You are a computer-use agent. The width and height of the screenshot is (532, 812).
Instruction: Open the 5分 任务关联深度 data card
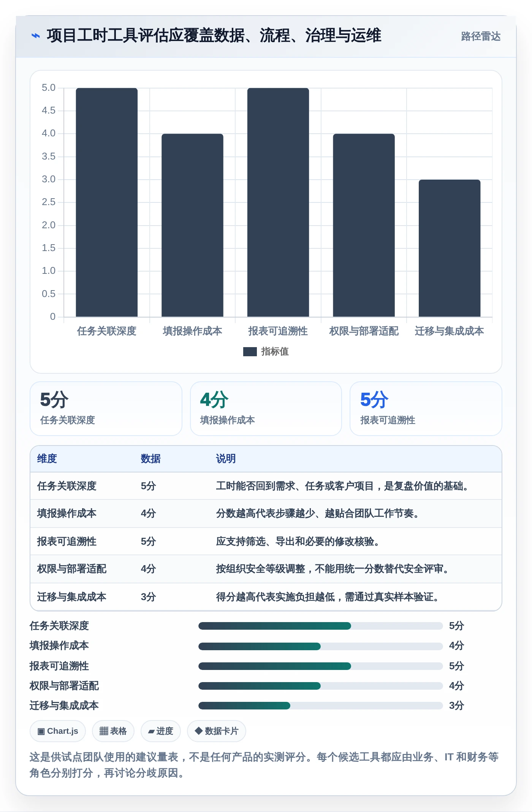106,409
